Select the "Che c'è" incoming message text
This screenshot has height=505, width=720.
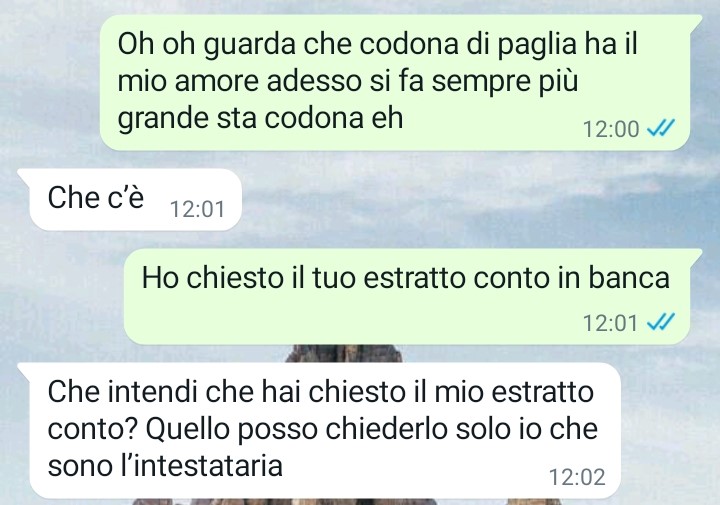click(x=96, y=198)
